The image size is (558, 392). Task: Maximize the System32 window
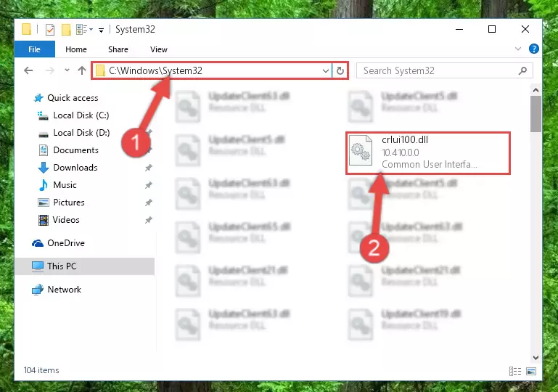(x=492, y=29)
